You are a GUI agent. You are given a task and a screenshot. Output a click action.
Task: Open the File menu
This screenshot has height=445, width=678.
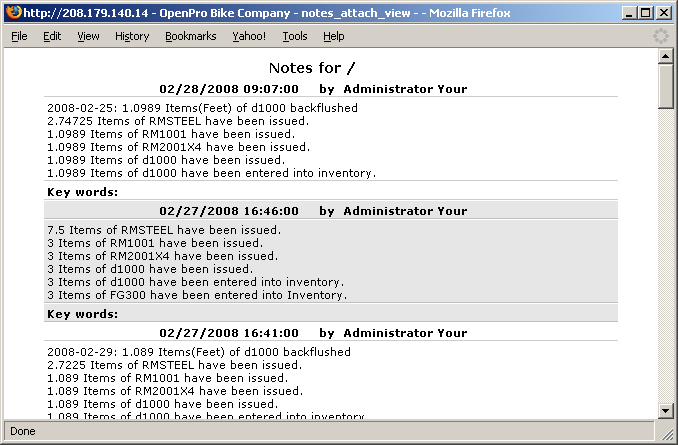click(x=19, y=36)
